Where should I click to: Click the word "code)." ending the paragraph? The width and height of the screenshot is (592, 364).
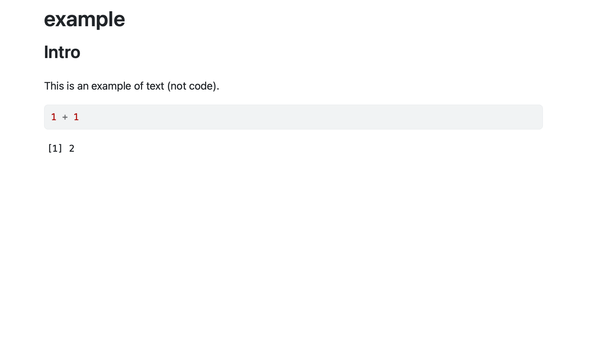(204, 86)
